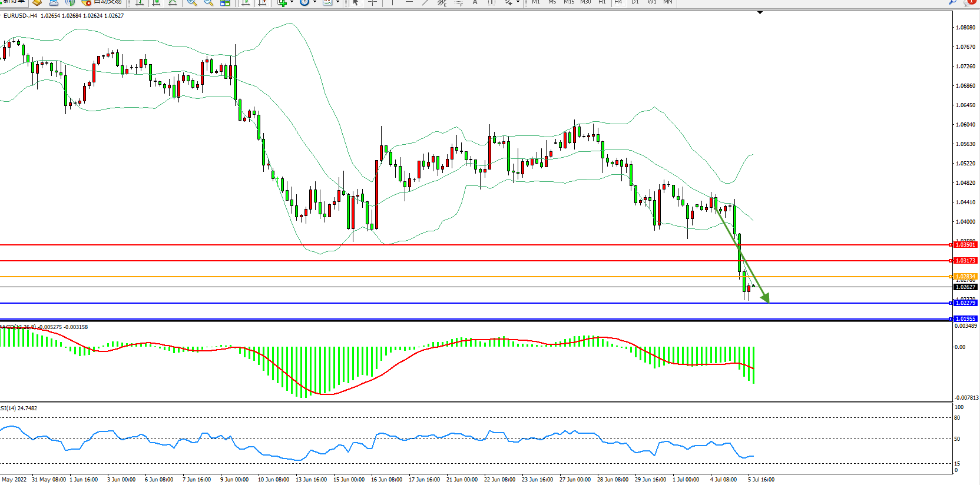Click the Tile Windows grid icon

(225, 2)
